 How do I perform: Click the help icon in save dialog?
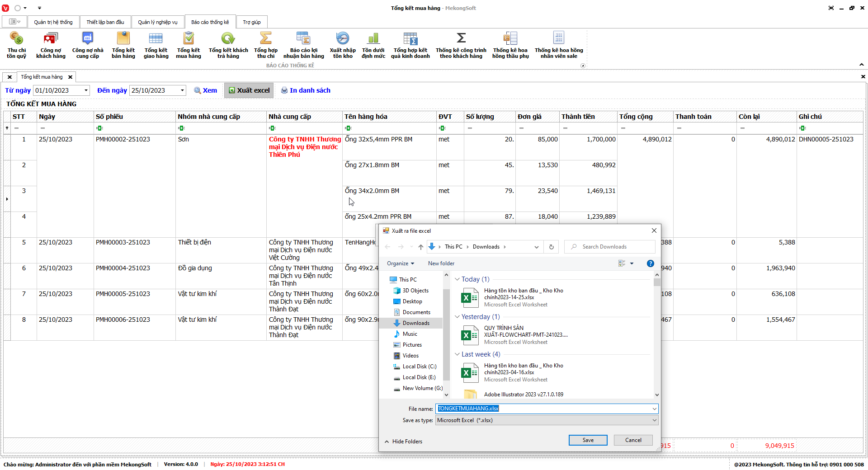(650, 263)
